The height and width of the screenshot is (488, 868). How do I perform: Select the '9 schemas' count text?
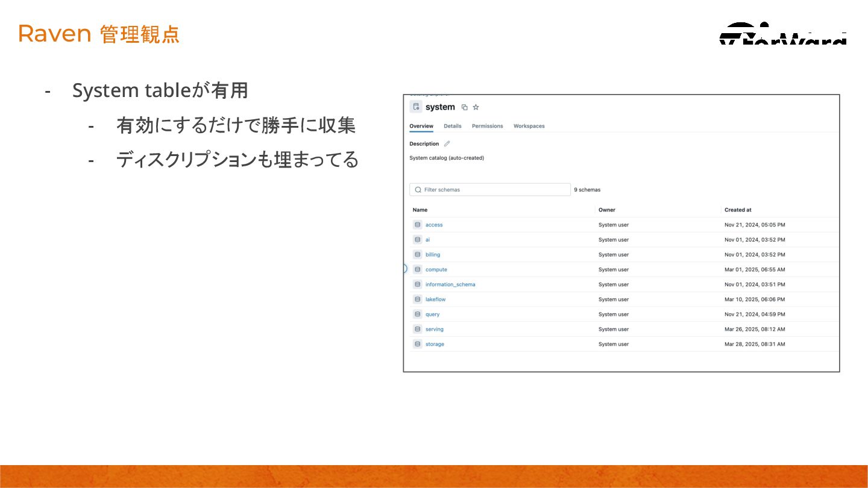(x=587, y=190)
